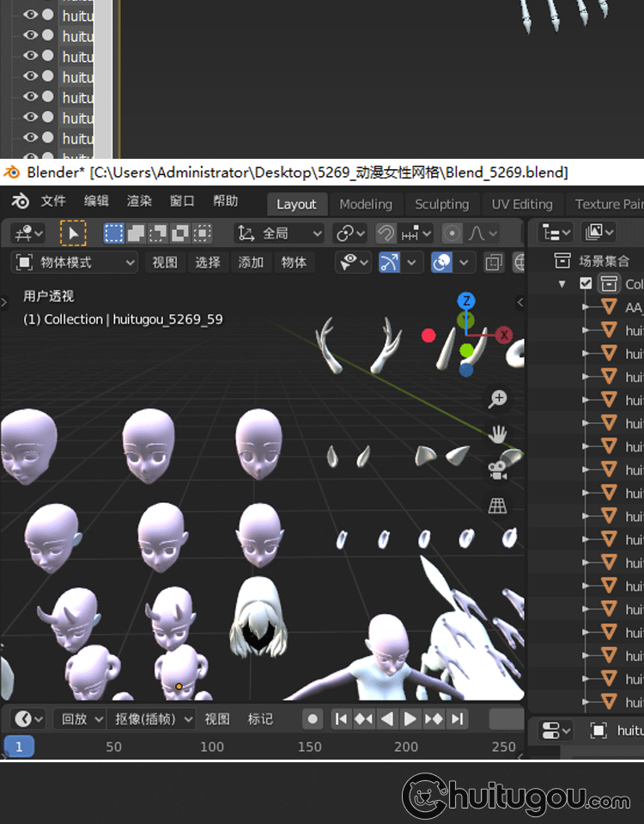Click the zoom view magnifier icon

pos(498,398)
